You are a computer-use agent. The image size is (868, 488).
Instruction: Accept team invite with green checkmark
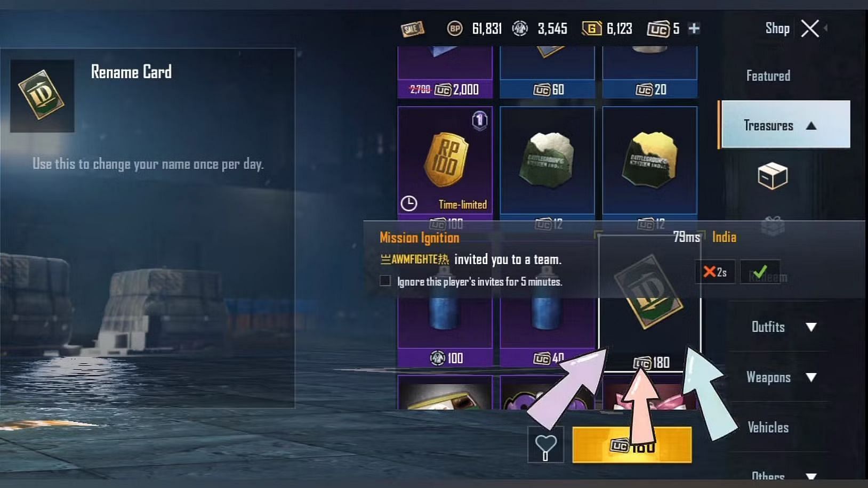click(760, 272)
